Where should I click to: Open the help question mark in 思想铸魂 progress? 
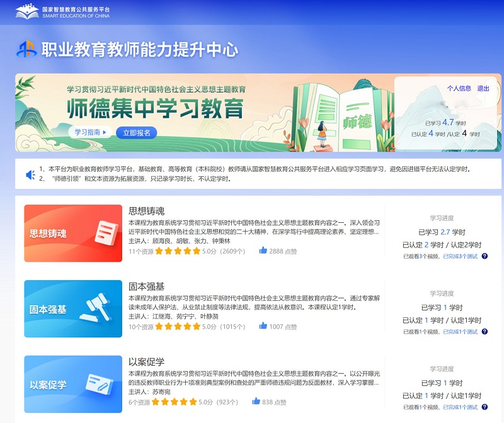(x=484, y=256)
